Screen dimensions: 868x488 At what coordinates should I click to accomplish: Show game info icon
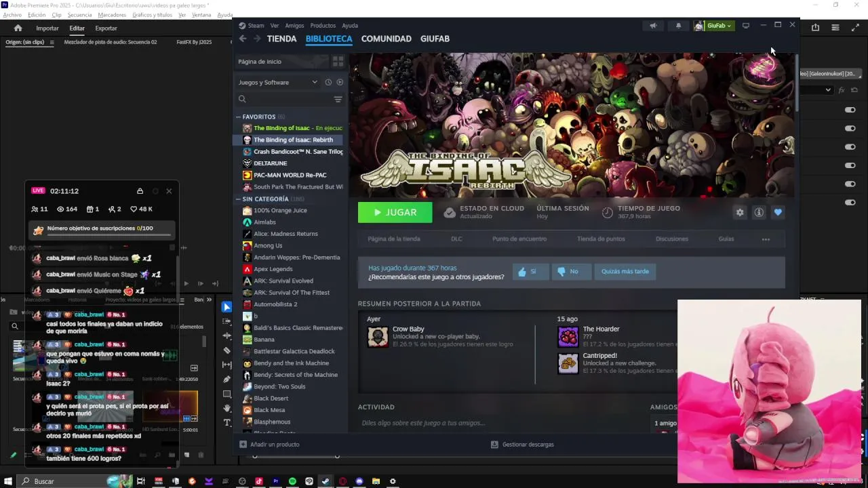[x=759, y=212]
